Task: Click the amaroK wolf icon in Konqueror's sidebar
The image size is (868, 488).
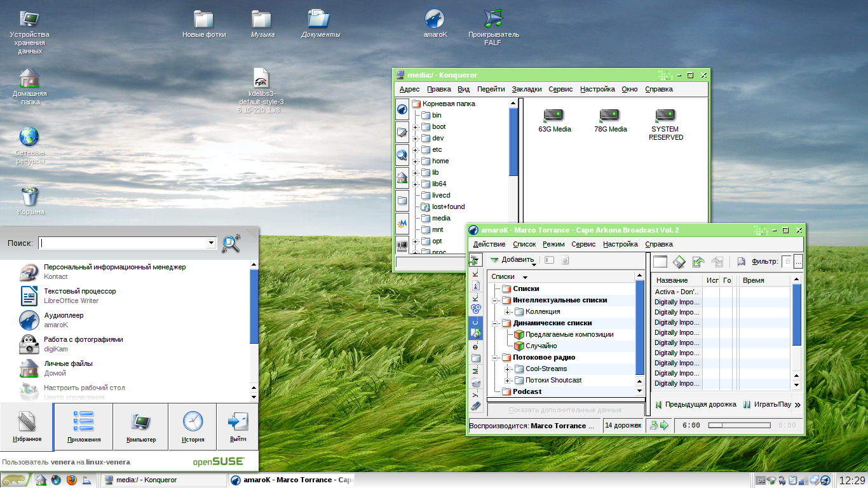Action: 402,109
